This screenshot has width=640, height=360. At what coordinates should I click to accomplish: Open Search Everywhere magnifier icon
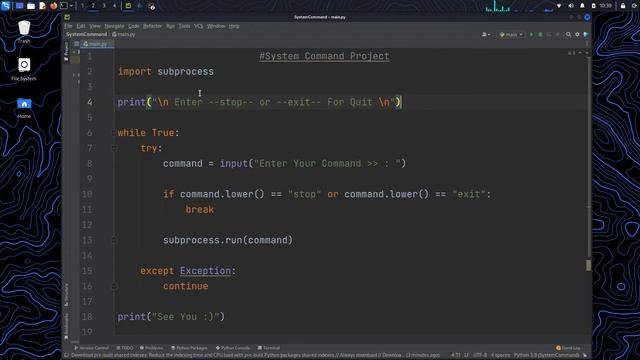pyautogui.click(x=568, y=35)
